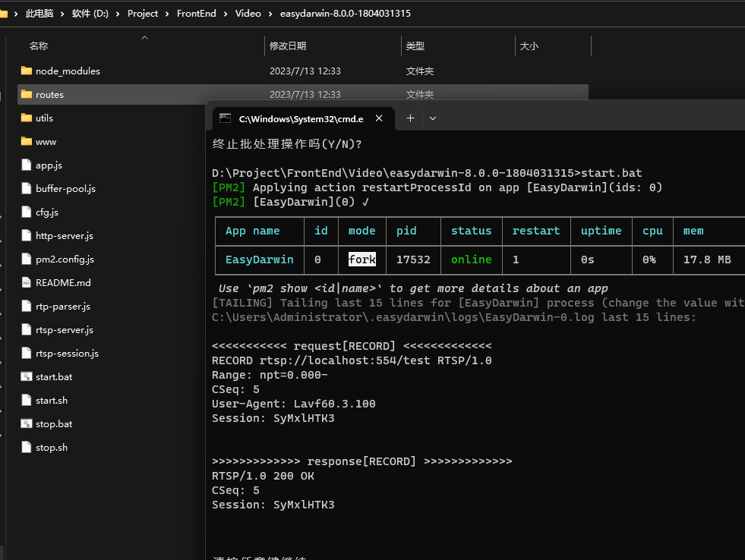Select folder name node_modules
This screenshot has width=745, height=560.
[68, 71]
